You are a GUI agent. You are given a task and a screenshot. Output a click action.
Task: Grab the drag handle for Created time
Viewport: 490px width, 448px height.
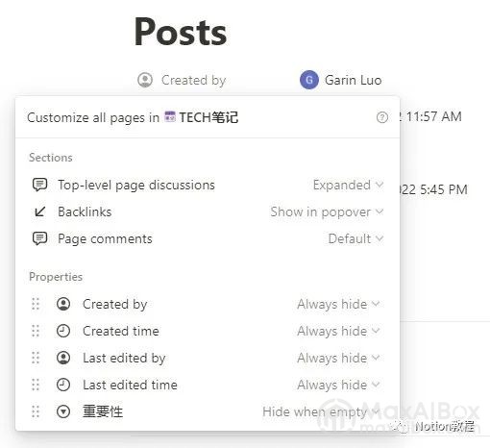[x=36, y=331]
